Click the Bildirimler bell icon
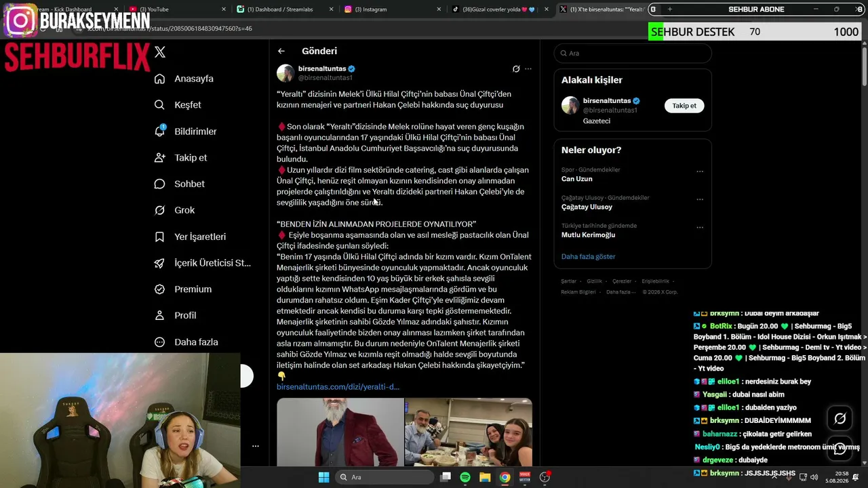868x488 pixels. [159, 131]
